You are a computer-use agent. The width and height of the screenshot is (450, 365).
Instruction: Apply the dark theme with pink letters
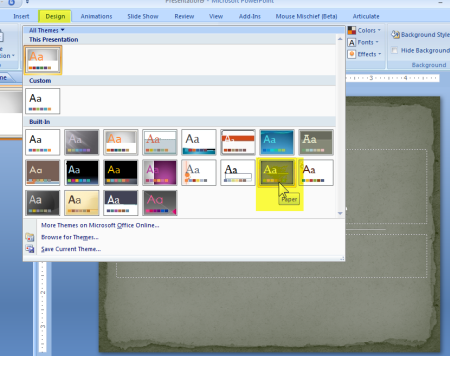[x=160, y=203]
